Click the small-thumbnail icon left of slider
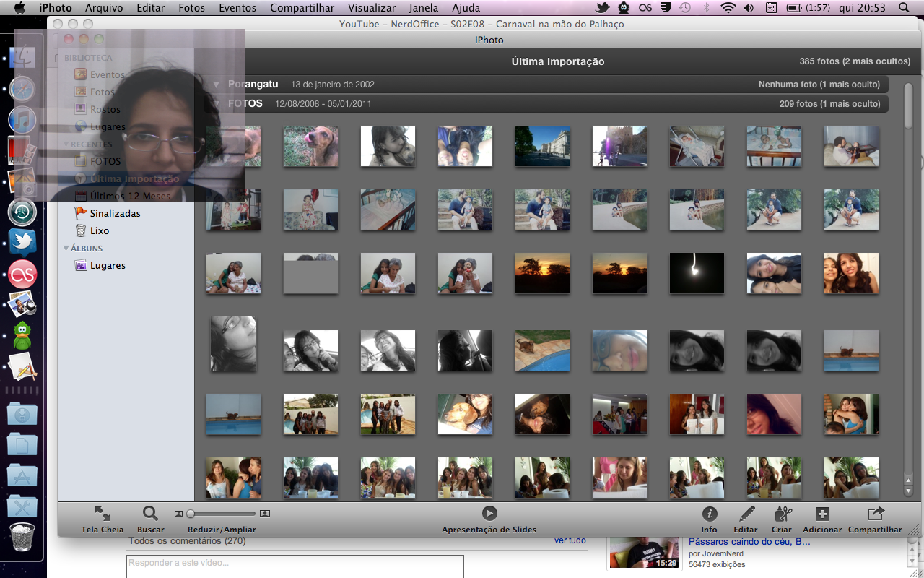Viewport: 924px width, 578px height. click(x=179, y=514)
